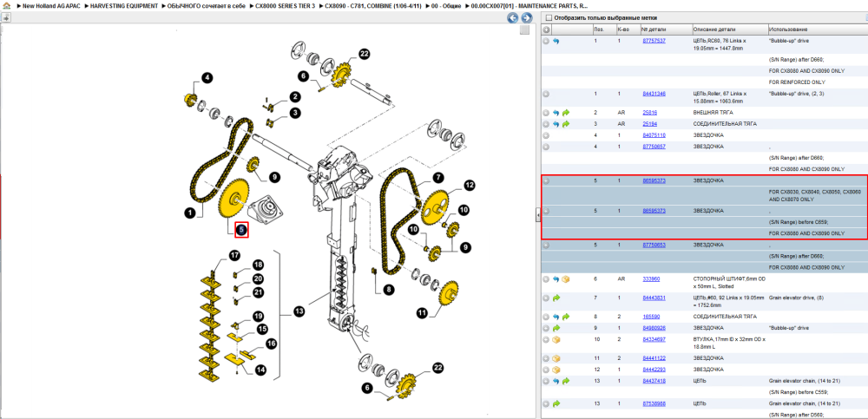Click blue return arrow in row 165590
Viewport: 868px width, 419px height.
pyautogui.click(x=556, y=317)
